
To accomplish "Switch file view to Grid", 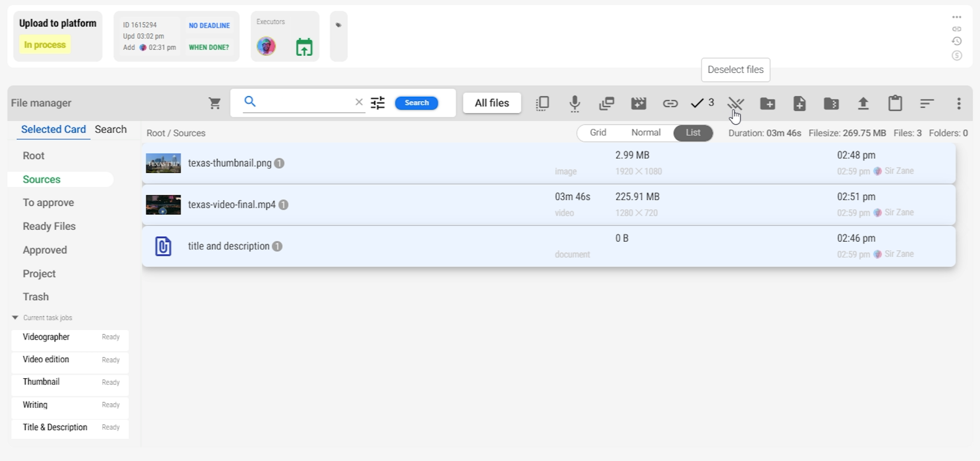I will click(598, 133).
